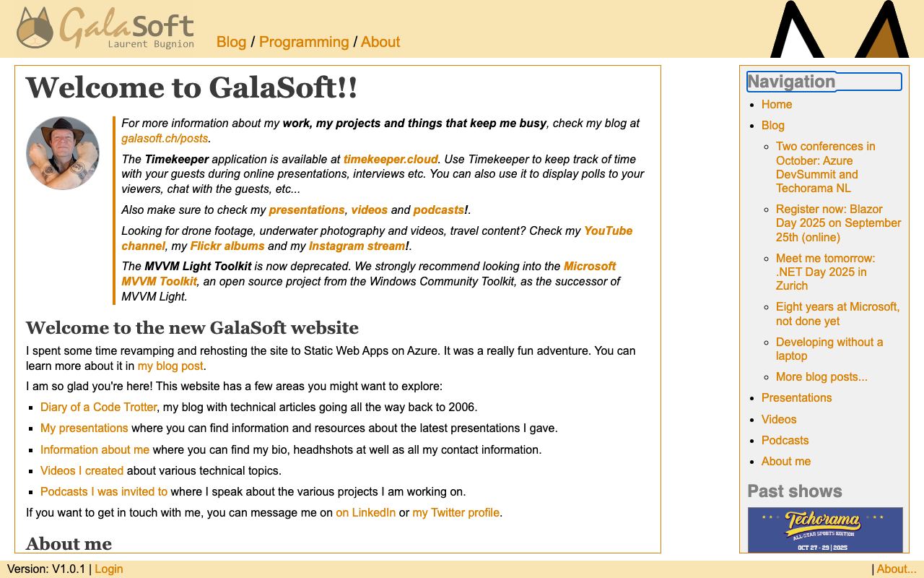924x578 pixels.
Task: Open 'Register now: Blazor Day 2025' post
Action: (x=839, y=223)
